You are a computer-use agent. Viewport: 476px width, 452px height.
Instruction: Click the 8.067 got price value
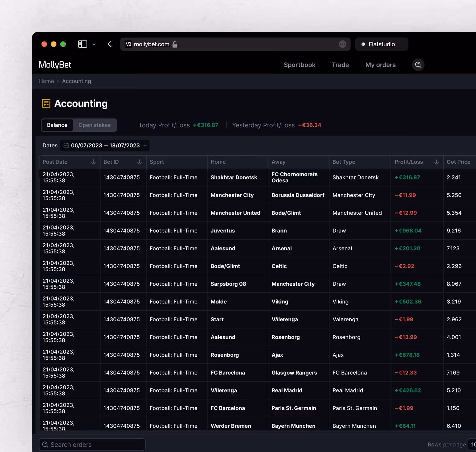(454, 284)
